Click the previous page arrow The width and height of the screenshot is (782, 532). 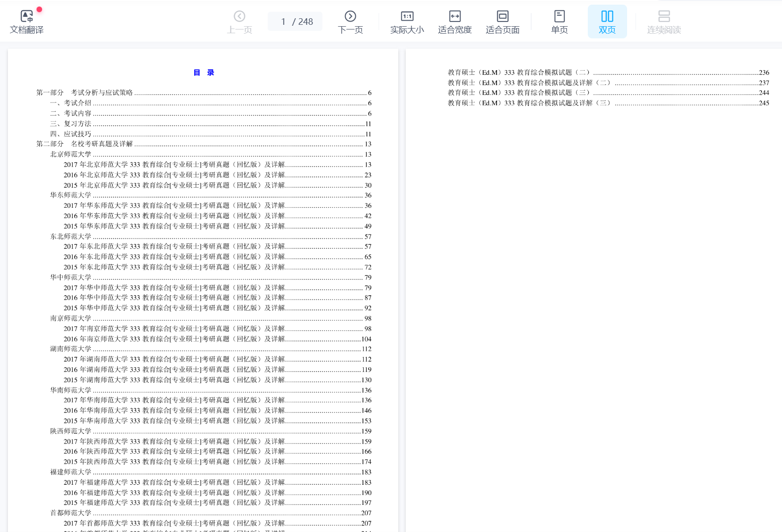[x=239, y=22]
